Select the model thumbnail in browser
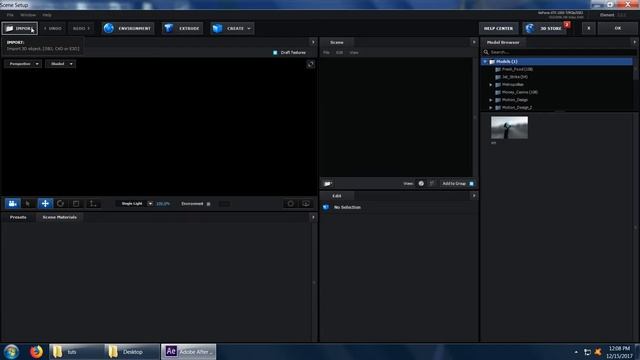Screen dimensions: 640x360 point(509,127)
